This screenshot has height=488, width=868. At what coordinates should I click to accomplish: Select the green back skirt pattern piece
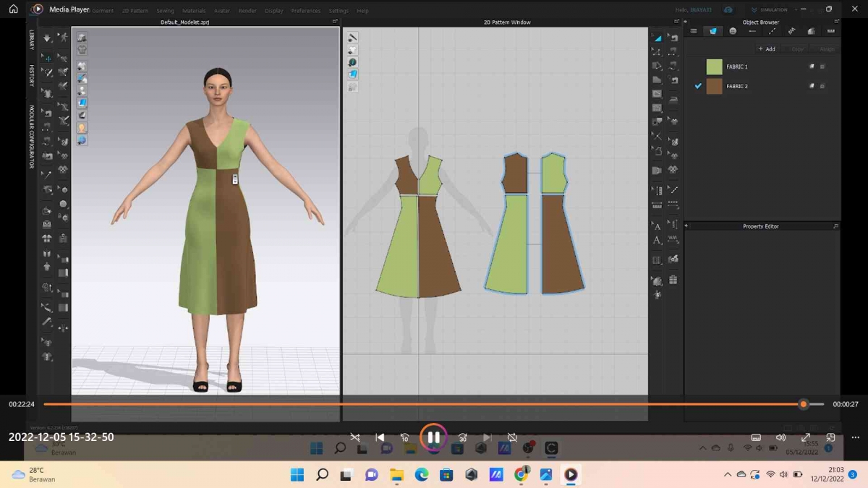[x=506, y=244]
